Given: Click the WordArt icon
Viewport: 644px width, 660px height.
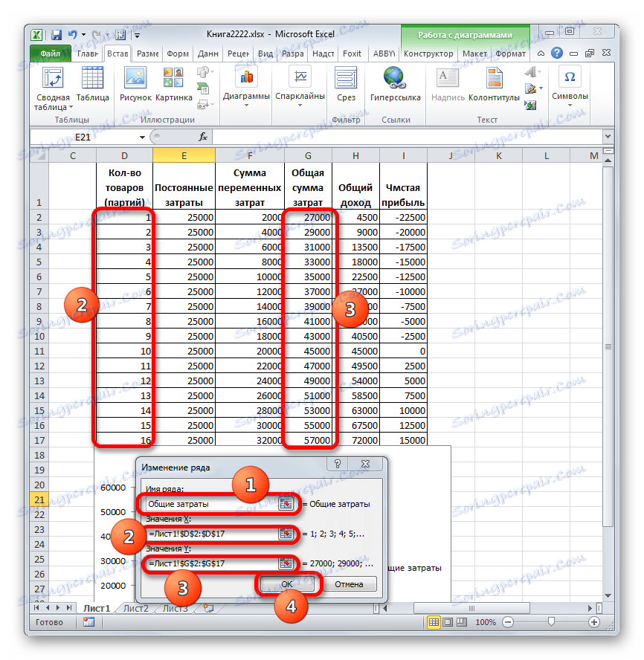Looking at the screenshot, I should [x=532, y=72].
